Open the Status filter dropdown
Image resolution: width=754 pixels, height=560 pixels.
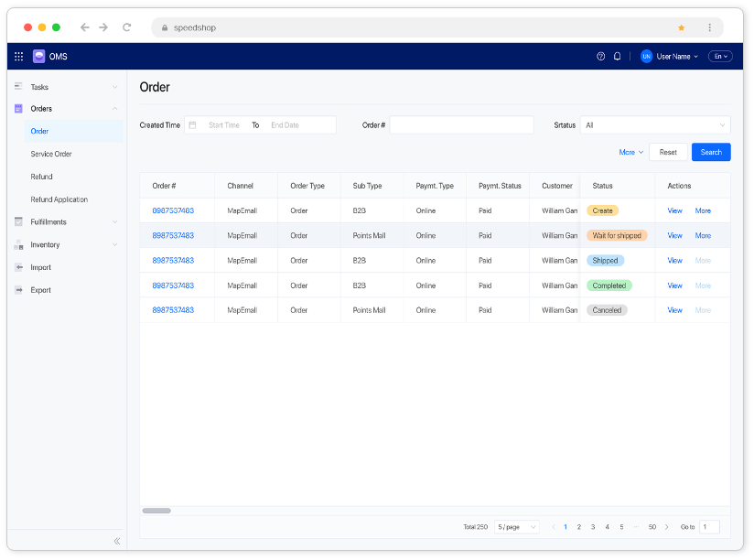(x=655, y=125)
